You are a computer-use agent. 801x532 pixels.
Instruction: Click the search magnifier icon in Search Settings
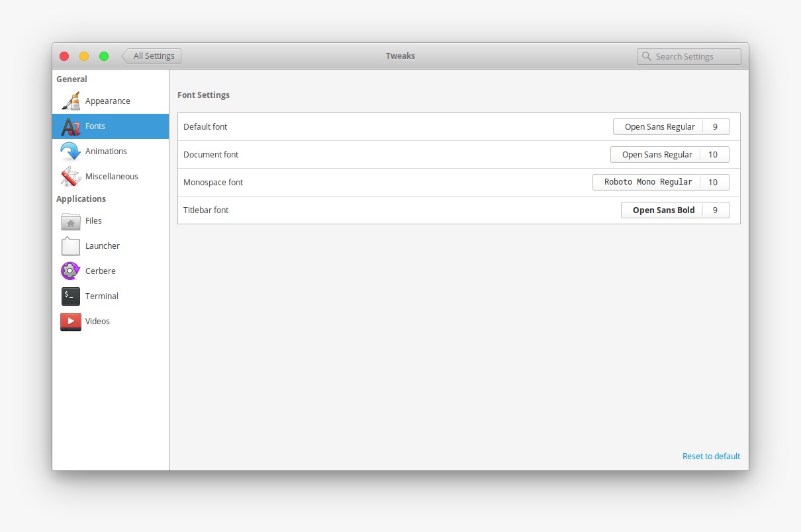coord(646,56)
